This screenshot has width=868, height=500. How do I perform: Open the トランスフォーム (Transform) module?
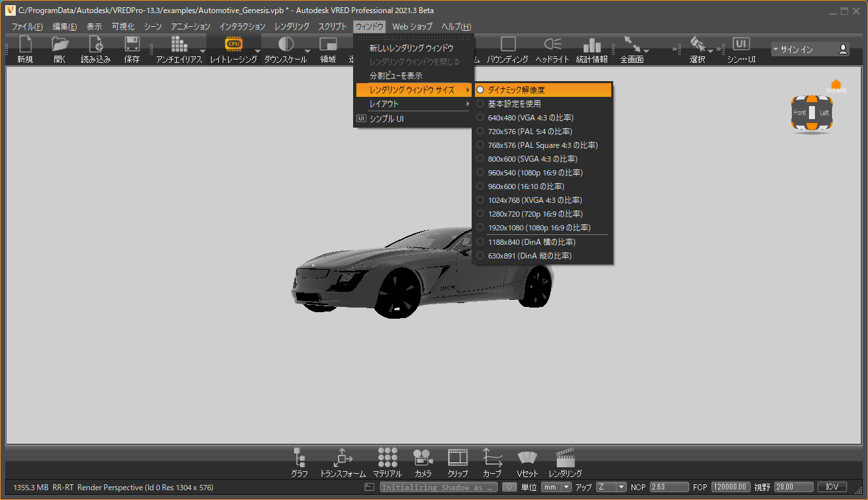tap(343, 457)
